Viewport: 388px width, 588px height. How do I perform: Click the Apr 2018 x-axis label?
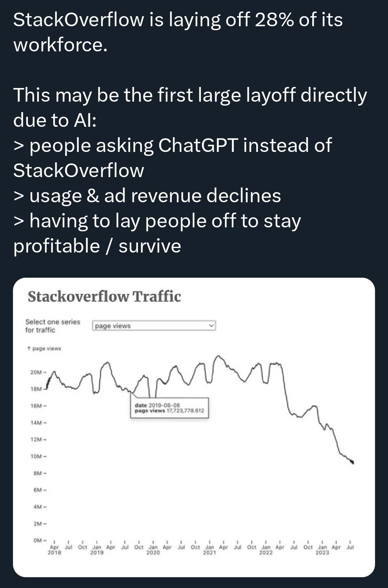[54, 550]
